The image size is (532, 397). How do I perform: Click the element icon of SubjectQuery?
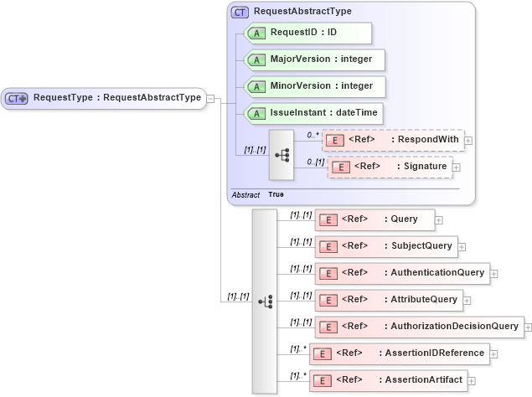tap(328, 247)
